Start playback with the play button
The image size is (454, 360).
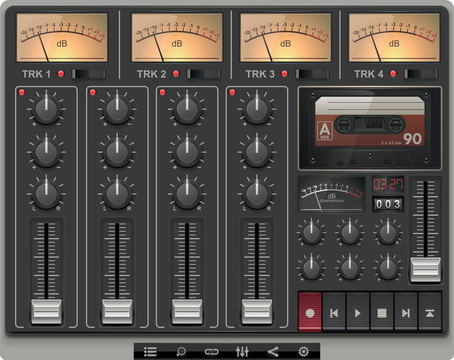[358, 313]
